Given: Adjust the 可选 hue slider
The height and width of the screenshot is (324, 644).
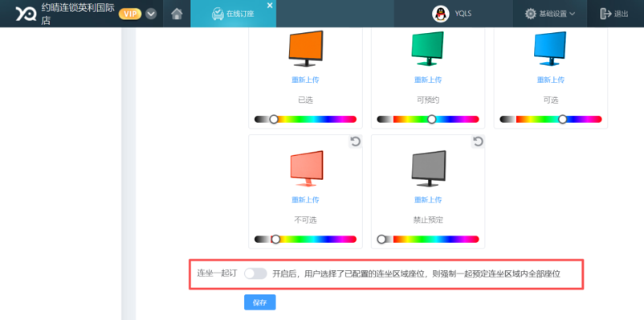Looking at the screenshot, I should point(551,119).
